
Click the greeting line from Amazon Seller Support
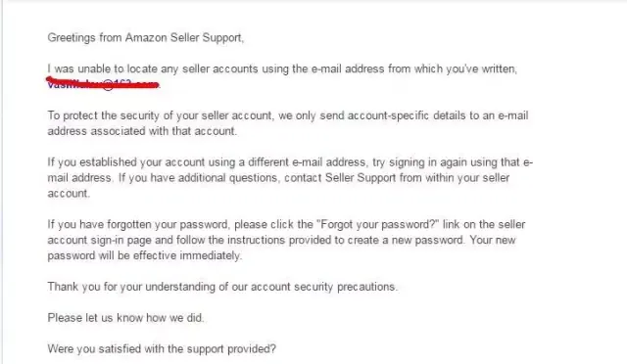click(146, 38)
